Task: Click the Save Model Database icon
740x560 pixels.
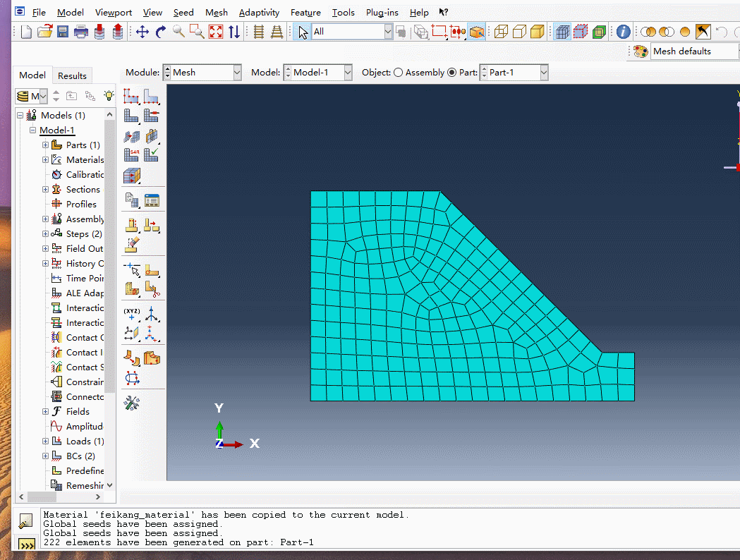Action: [63, 32]
